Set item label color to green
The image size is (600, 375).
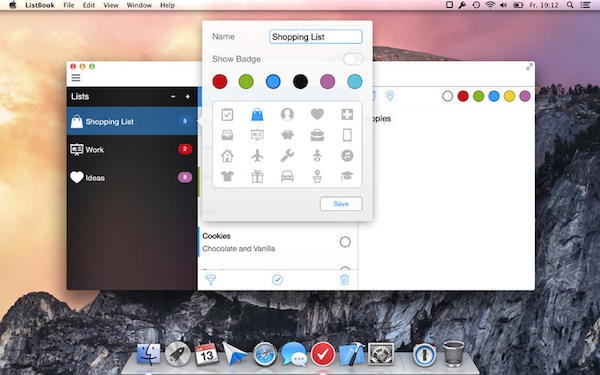478,96
